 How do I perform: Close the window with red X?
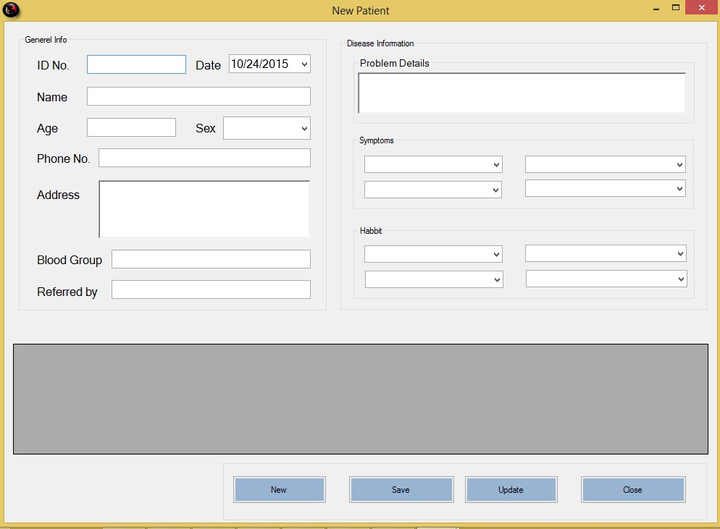(x=702, y=7)
